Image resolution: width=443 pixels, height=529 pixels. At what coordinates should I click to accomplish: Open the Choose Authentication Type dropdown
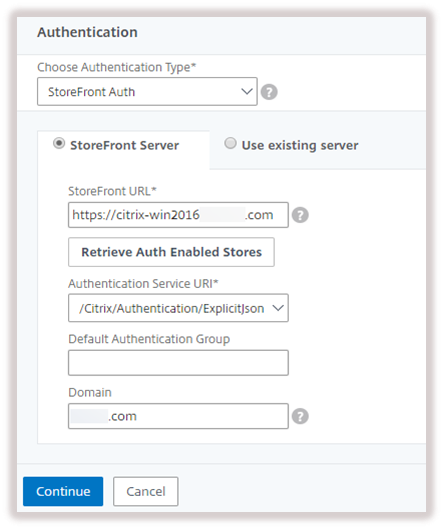(x=147, y=92)
